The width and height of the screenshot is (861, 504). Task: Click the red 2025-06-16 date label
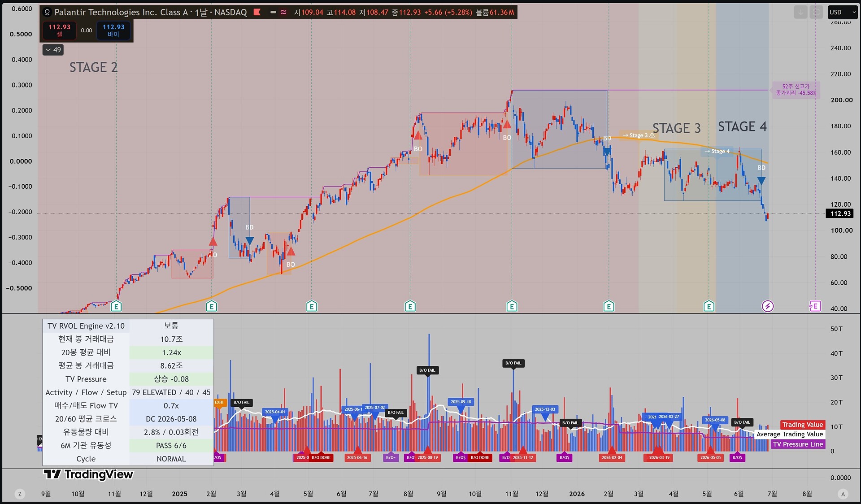[x=357, y=458]
